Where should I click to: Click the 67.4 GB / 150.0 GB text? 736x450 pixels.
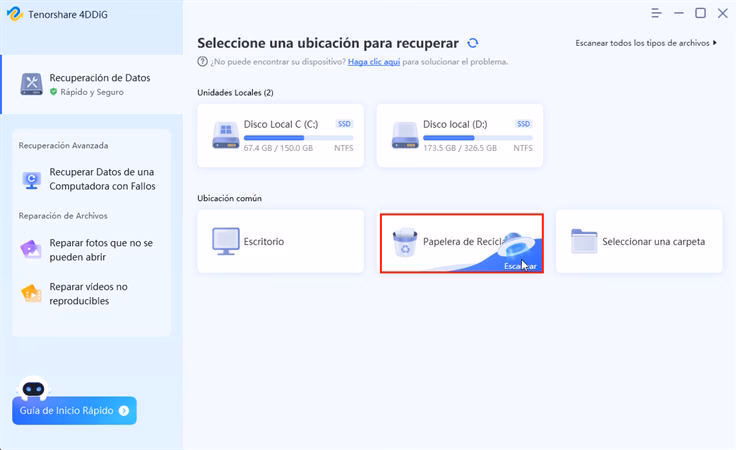278,148
